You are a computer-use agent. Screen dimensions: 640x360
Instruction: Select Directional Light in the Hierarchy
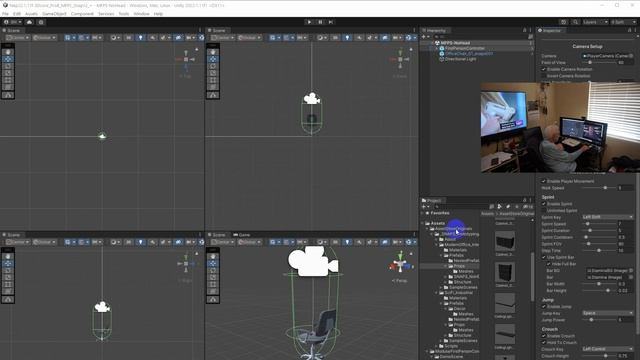coord(460,59)
